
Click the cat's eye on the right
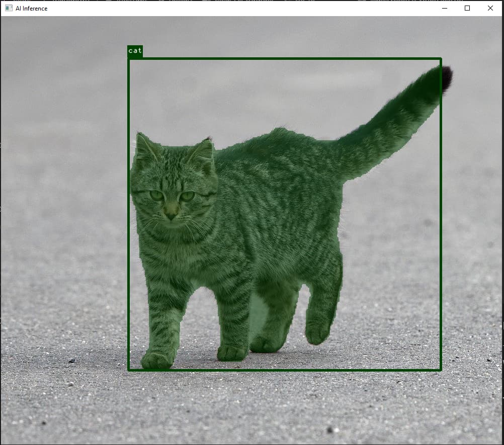(187, 196)
